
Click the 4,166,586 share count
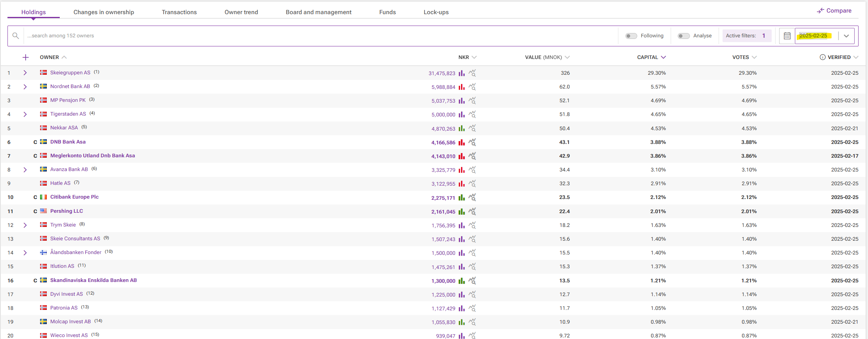pyautogui.click(x=443, y=143)
